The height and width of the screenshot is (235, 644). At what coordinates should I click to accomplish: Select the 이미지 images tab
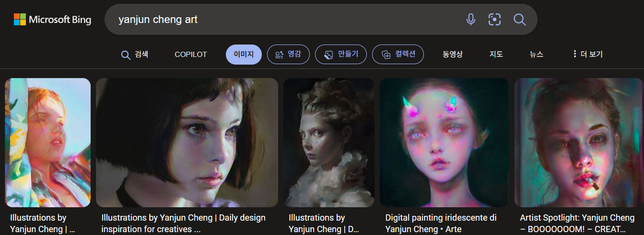(x=244, y=54)
